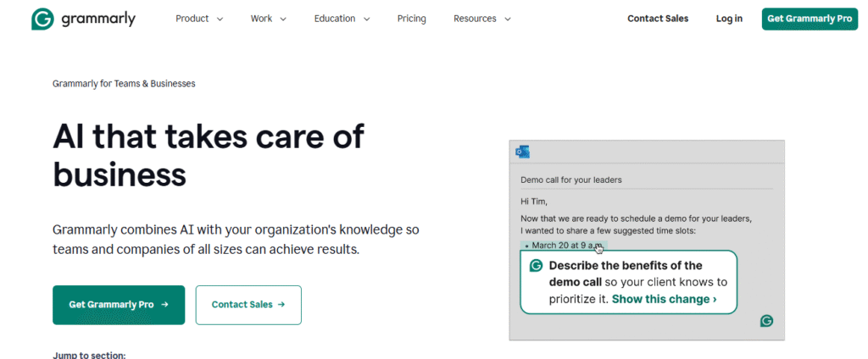
Task: Open the Pricing page from navigation
Action: (x=411, y=19)
